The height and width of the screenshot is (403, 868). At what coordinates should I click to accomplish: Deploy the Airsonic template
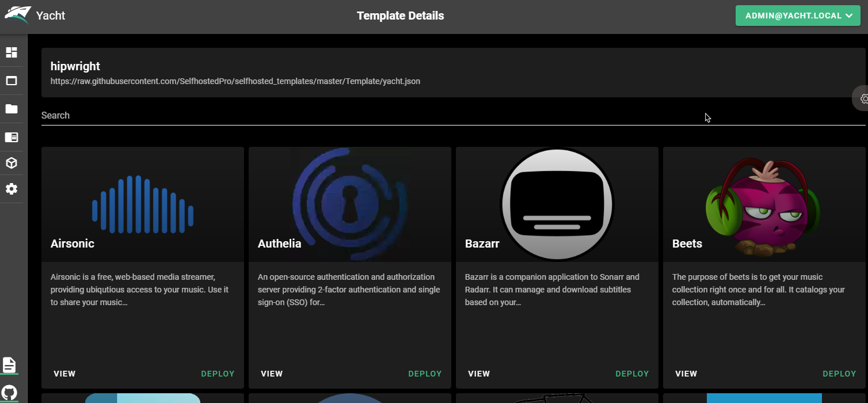click(x=218, y=374)
